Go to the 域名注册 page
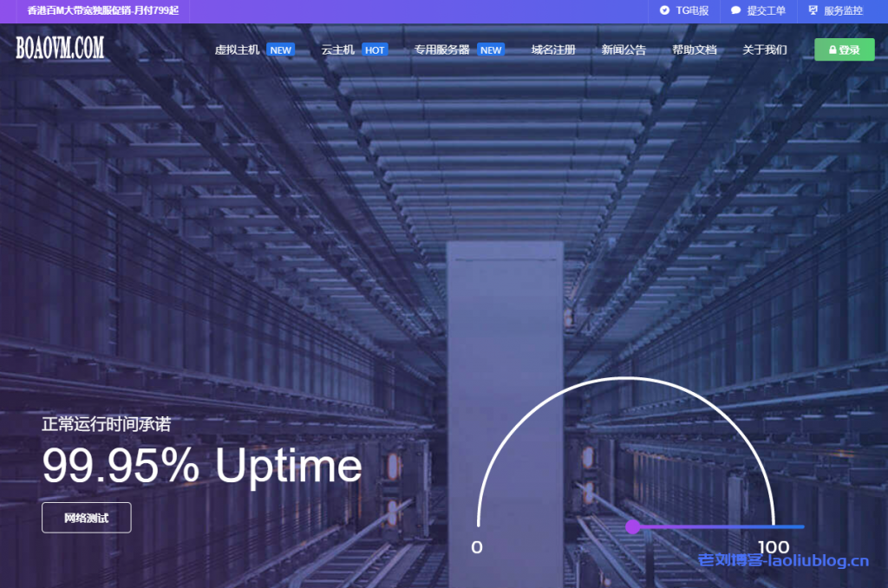This screenshot has height=588, width=888. [x=553, y=50]
